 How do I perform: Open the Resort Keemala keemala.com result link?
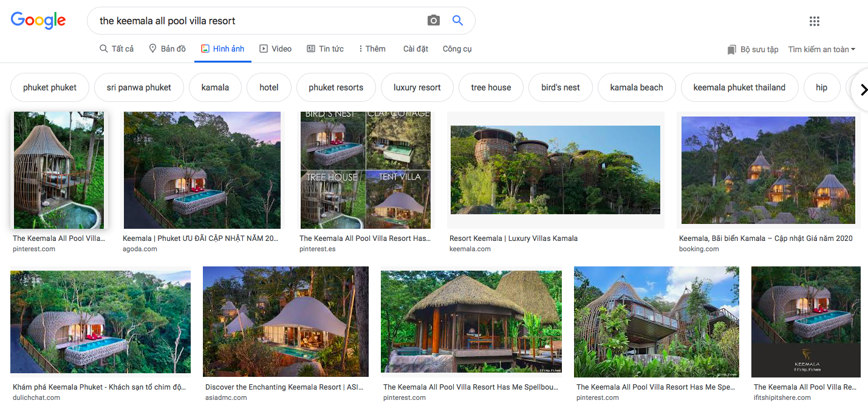coord(513,239)
